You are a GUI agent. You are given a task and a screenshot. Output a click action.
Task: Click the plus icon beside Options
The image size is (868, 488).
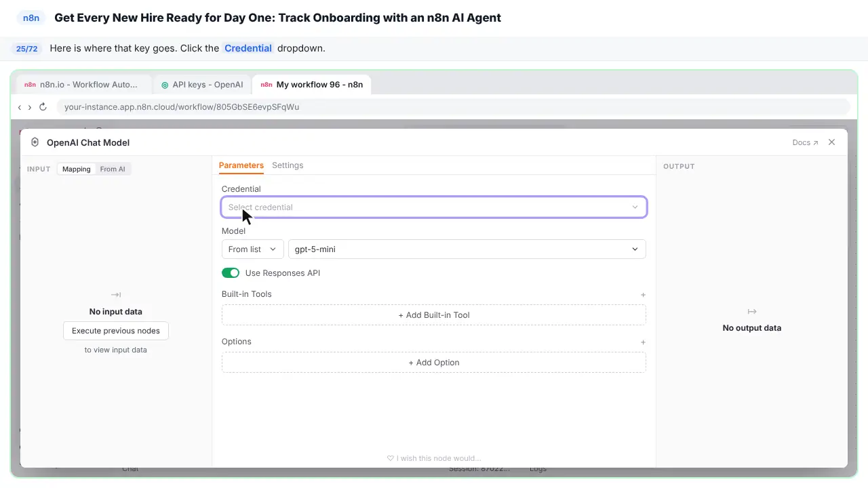coord(643,342)
